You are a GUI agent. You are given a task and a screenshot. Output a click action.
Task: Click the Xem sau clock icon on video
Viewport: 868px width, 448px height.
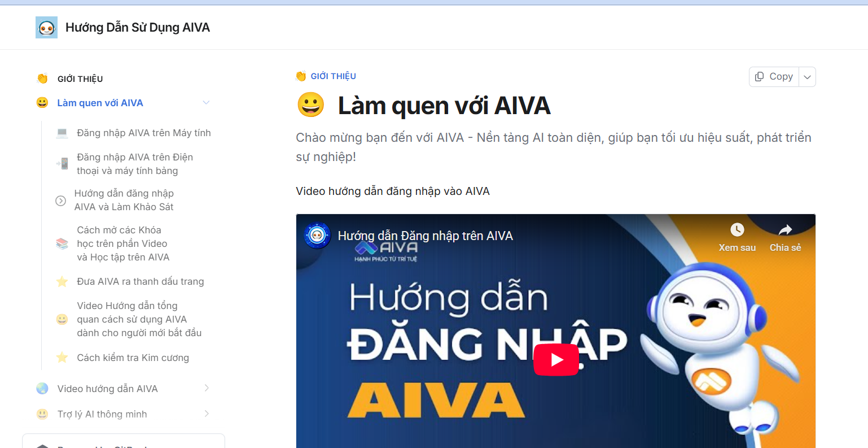point(737,229)
